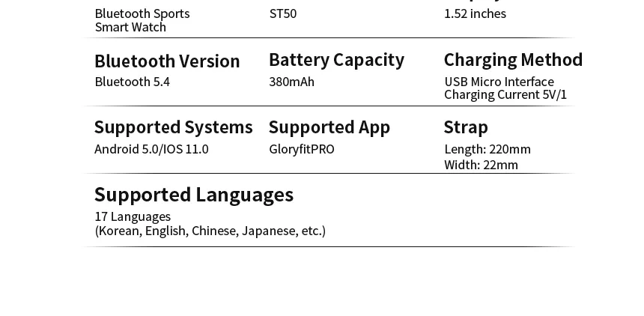644x316 pixels.
Task: Select the "Bluetooth 5.4" value
Action: point(132,82)
